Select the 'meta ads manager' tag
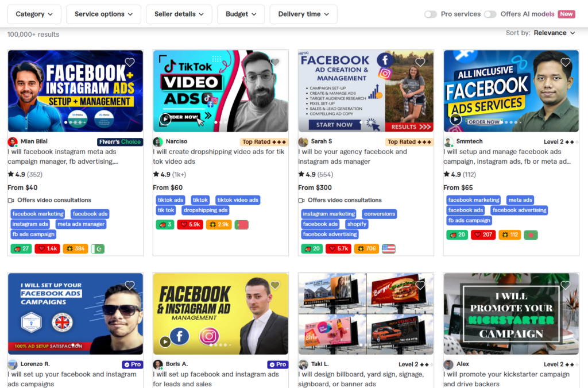Screen dimensions: 588x388 pyautogui.click(x=81, y=224)
